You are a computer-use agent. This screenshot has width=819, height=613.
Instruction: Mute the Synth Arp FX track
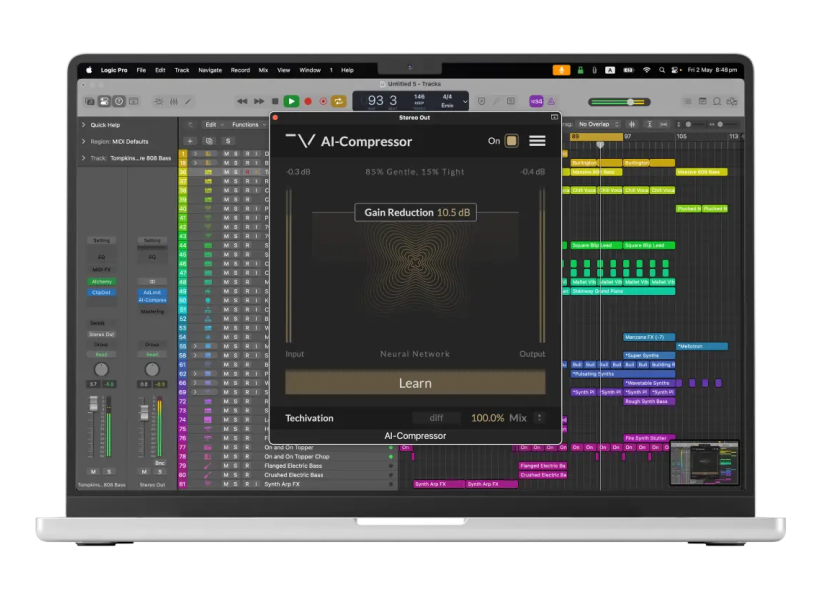pyautogui.click(x=226, y=484)
